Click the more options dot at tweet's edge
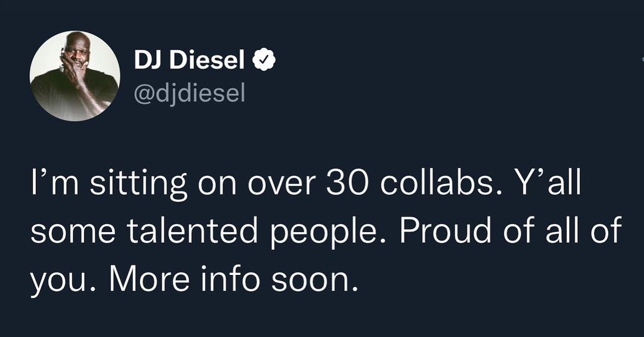 pos(642,60)
